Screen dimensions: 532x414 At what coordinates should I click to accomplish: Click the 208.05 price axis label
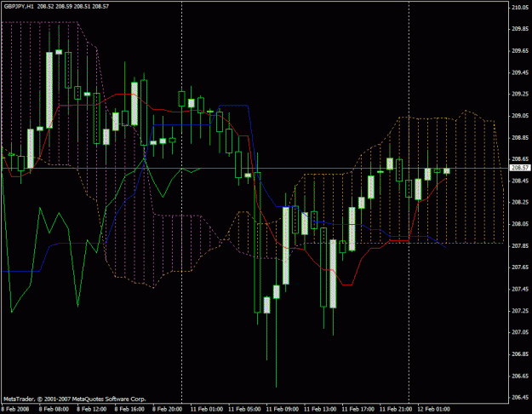pyautogui.click(x=520, y=224)
